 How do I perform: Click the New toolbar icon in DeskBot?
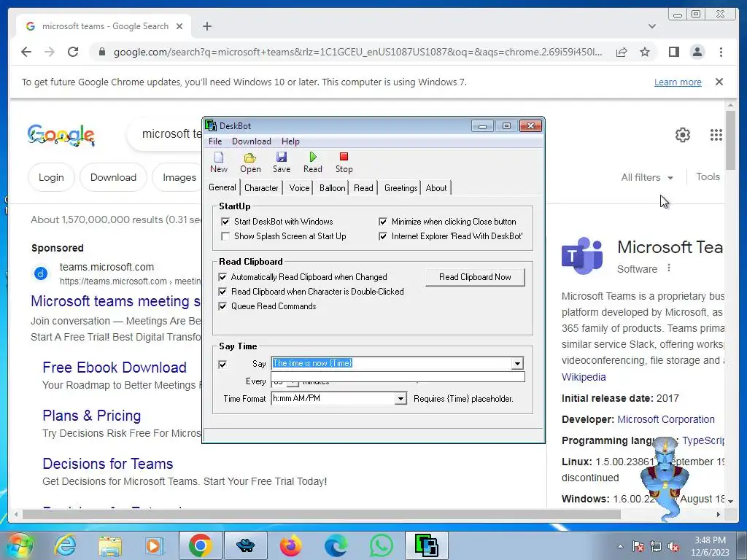pos(219,163)
